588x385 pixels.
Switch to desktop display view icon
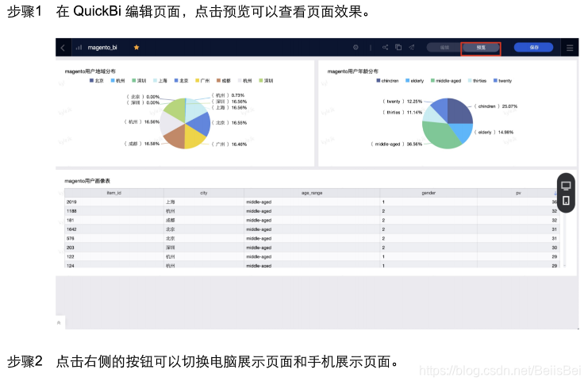tap(566, 186)
